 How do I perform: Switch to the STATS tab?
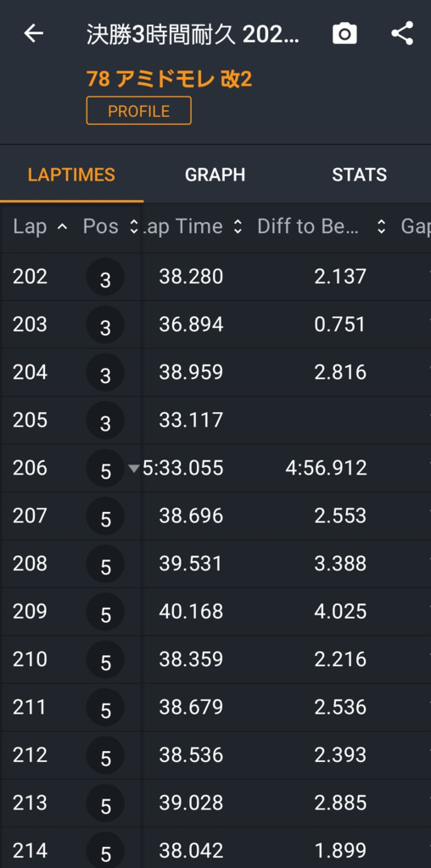[359, 175]
